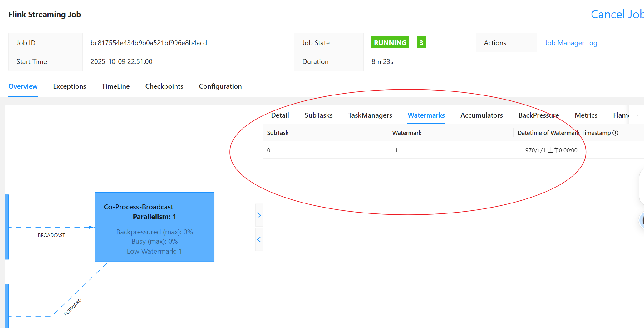Click the green task count badge 3

(421, 42)
